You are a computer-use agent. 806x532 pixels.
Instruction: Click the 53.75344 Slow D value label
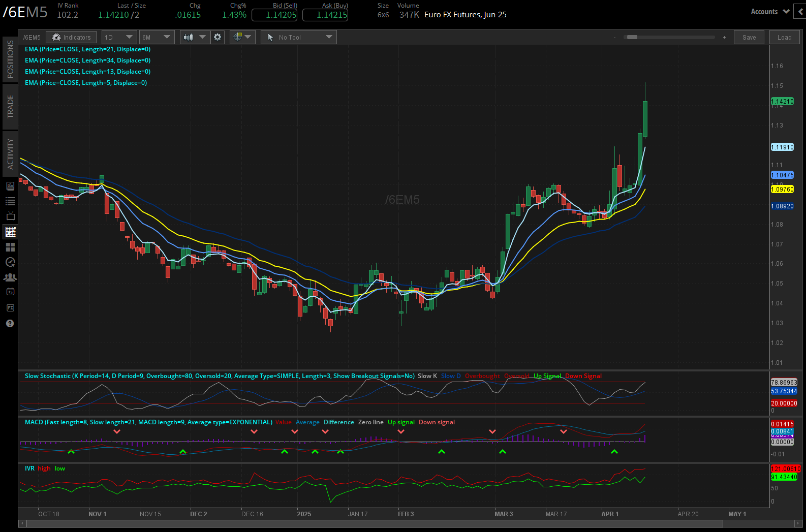pos(784,391)
